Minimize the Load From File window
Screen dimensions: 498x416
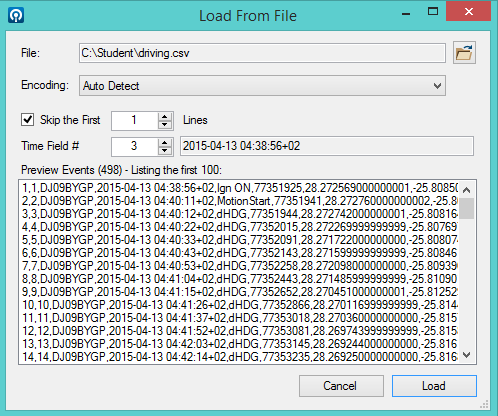tap(406, 14)
